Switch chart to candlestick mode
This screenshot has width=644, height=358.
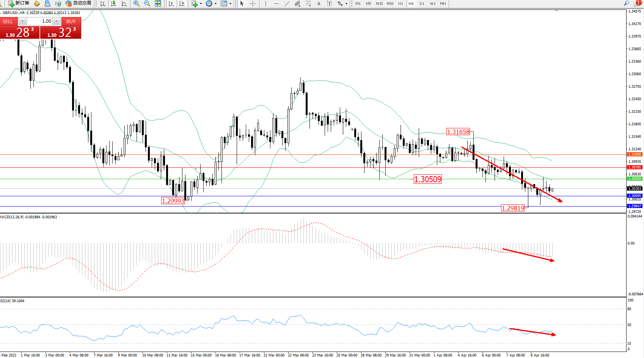(x=113, y=3)
